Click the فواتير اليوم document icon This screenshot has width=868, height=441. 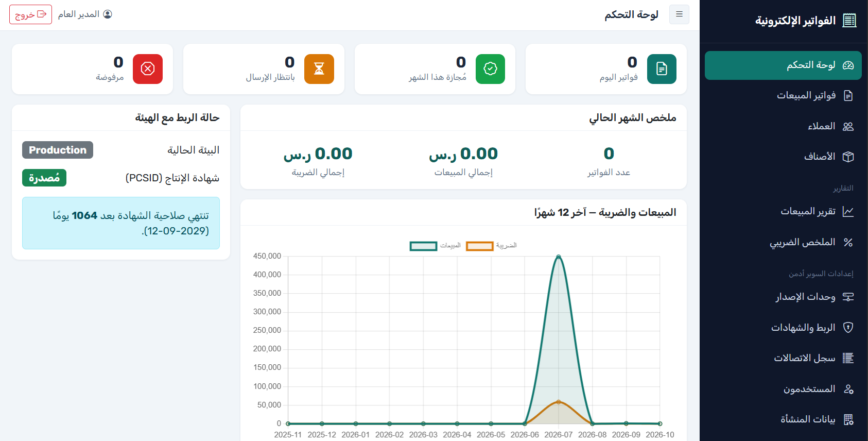(x=662, y=69)
